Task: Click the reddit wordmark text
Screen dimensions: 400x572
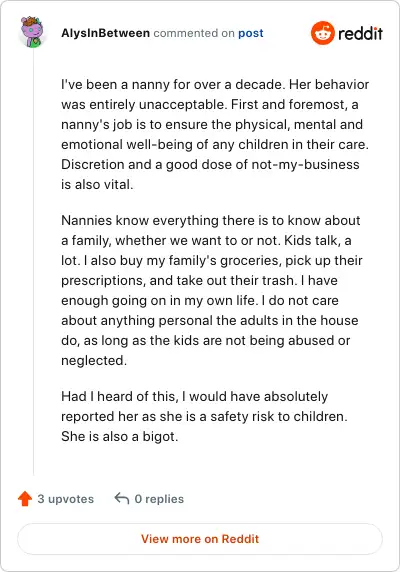Action: tap(360, 34)
